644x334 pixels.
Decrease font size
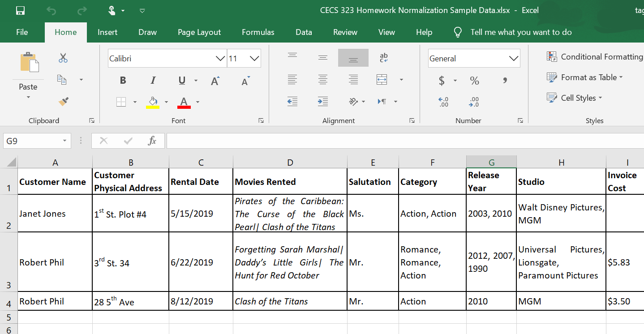[x=245, y=81]
